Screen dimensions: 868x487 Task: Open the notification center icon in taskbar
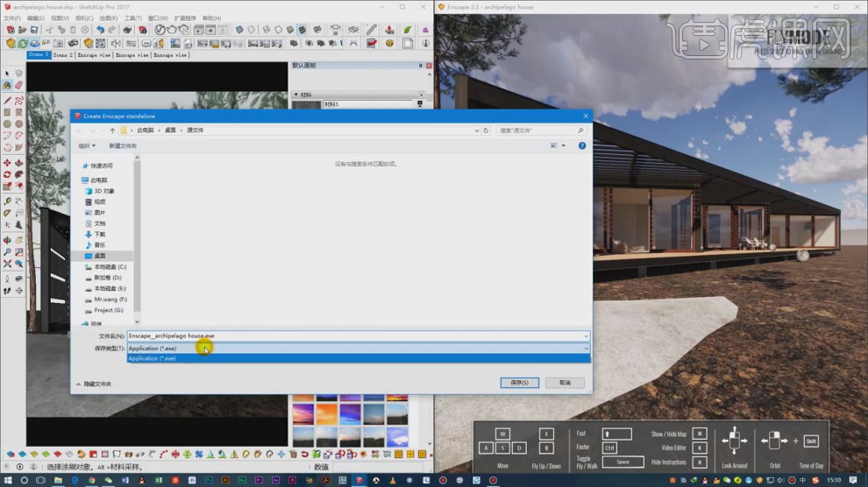tap(854, 480)
